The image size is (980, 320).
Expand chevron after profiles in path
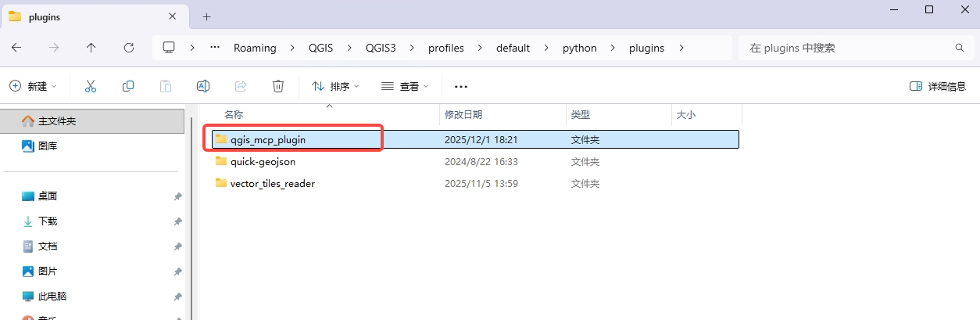[x=480, y=48]
